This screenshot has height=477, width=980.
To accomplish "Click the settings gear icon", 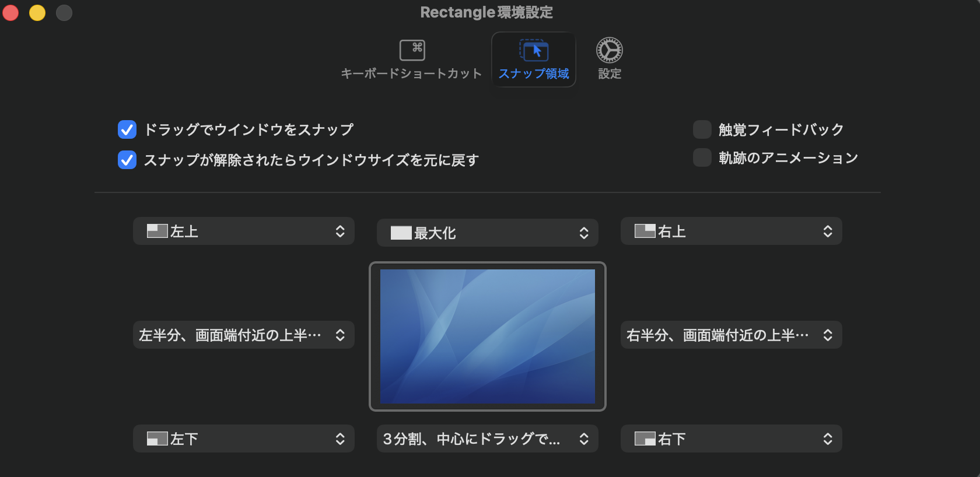I will pos(609,50).
